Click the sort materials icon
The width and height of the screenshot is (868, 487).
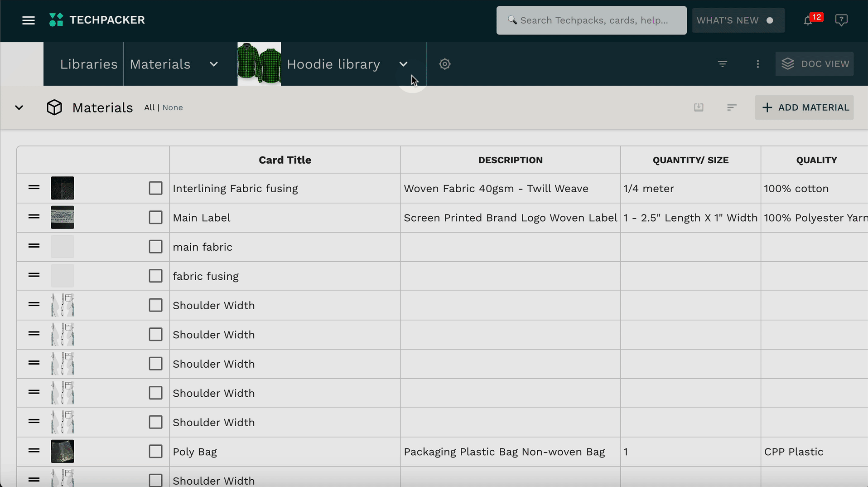[732, 107]
